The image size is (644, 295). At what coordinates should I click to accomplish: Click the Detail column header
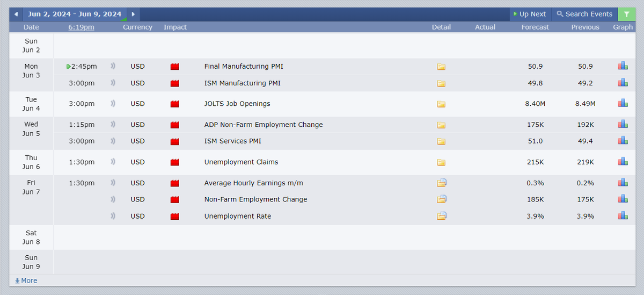tap(441, 27)
